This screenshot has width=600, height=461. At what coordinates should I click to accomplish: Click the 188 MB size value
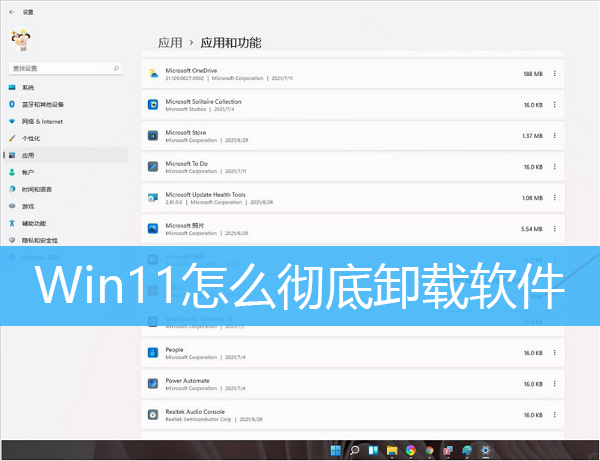pyautogui.click(x=533, y=74)
